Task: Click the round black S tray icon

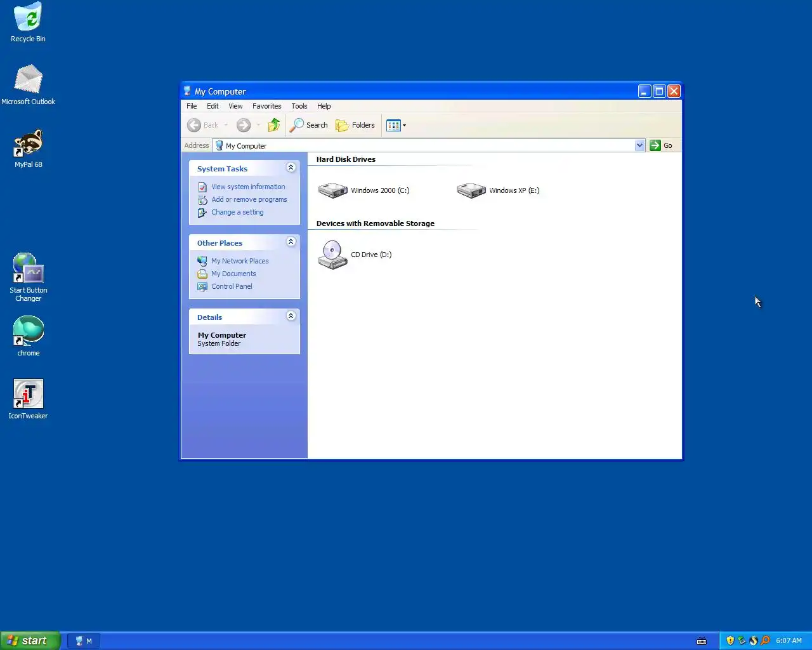Action: pos(753,640)
